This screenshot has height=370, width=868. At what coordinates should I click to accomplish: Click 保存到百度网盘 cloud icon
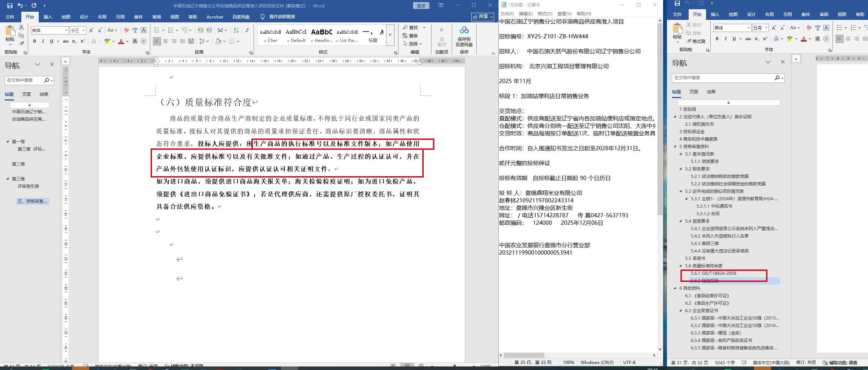click(x=464, y=31)
